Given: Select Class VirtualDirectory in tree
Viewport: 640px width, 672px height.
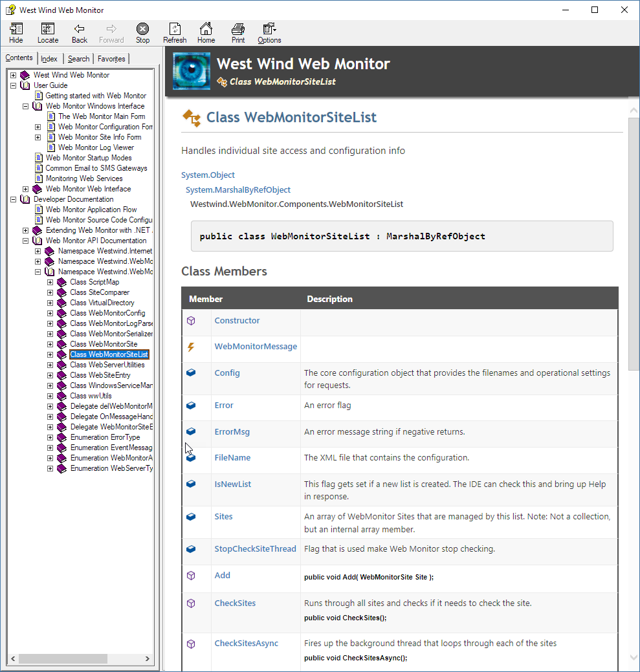Looking at the screenshot, I should [102, 303].
